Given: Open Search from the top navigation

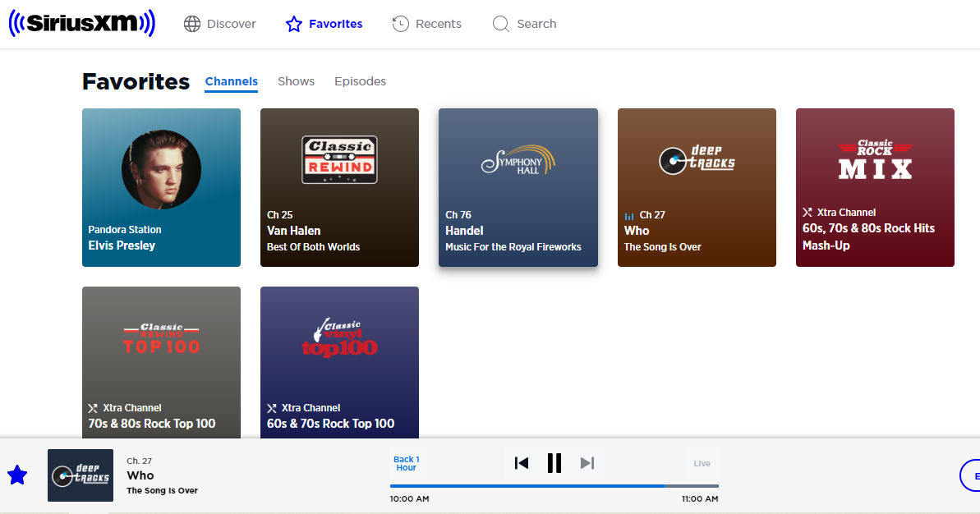Looking at the screenshot, I should click(524, 24).
